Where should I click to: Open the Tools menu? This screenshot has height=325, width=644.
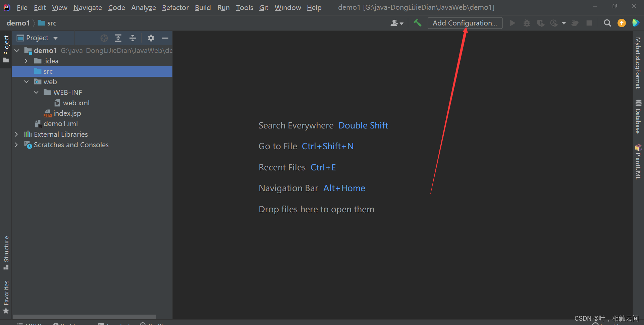[244, 7]
